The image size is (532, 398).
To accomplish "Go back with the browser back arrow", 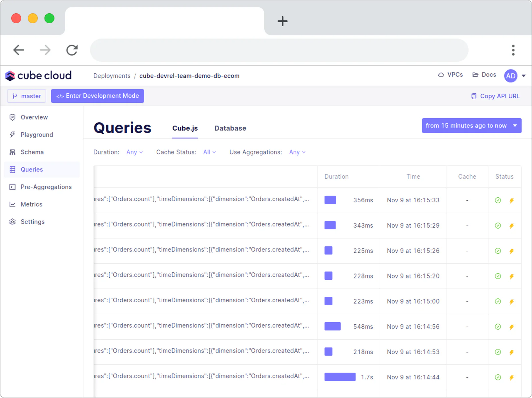I will point(19,50).
